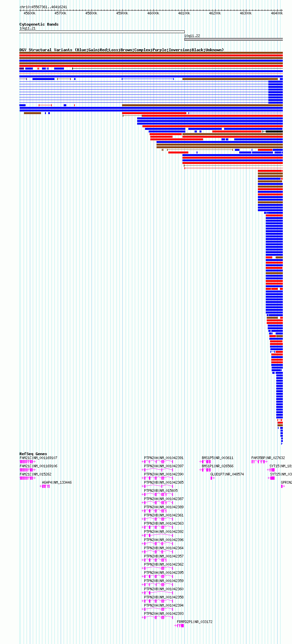Click the 45700k ruler tick label
The image size is (292, 644).
(x=60, y=13)
